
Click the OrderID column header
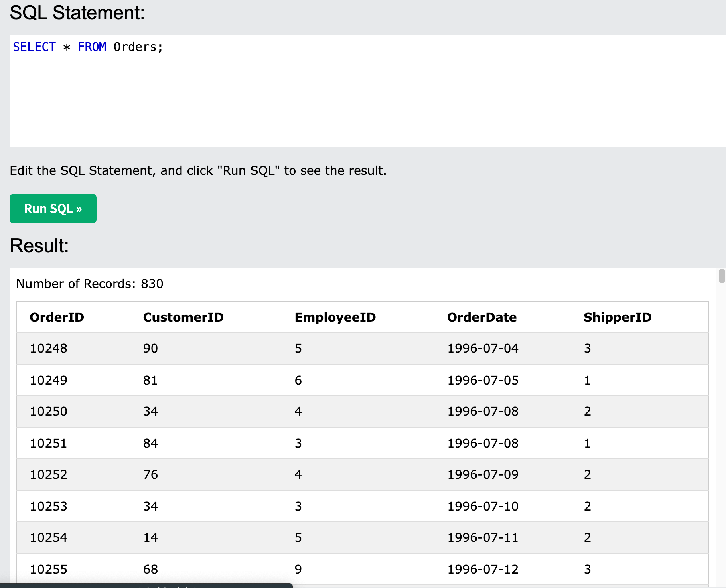[57, 317]
